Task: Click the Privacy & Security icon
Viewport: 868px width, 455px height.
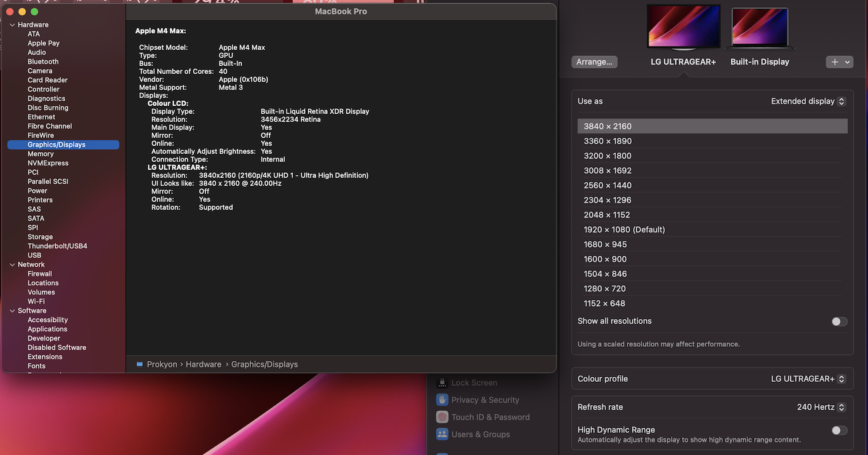Action: click(442, 399)
